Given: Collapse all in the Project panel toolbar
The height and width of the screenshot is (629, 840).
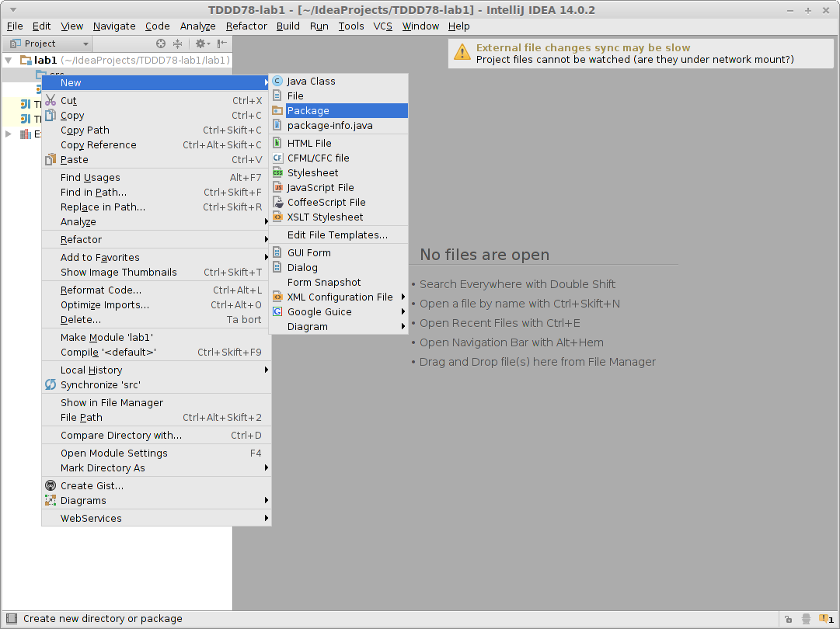Looking at the screenshot, I should [177, 43].
